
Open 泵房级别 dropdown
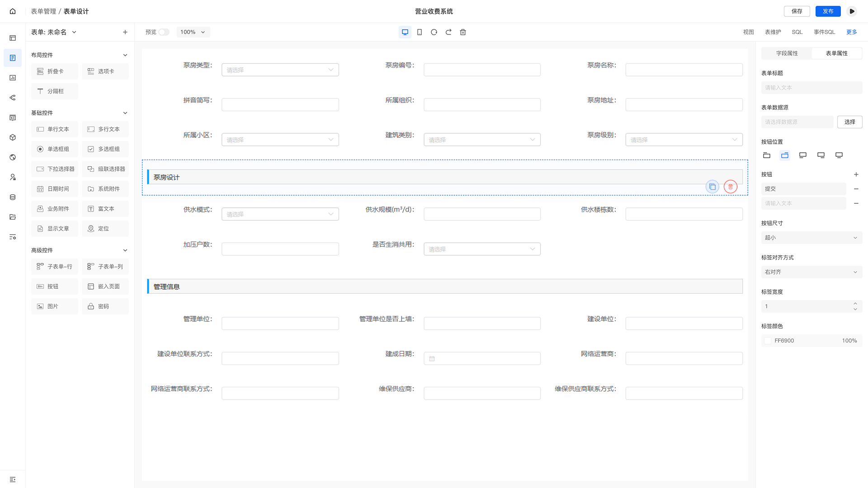(684, 140)
